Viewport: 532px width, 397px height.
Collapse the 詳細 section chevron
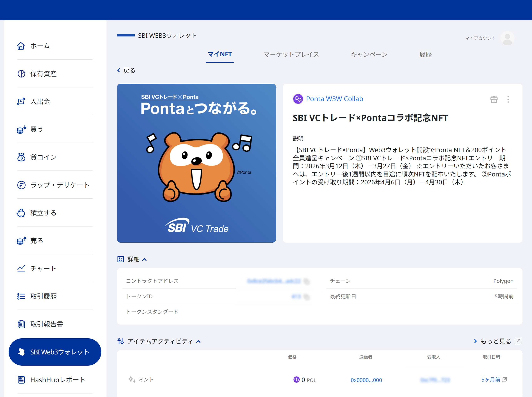(144, 260)
